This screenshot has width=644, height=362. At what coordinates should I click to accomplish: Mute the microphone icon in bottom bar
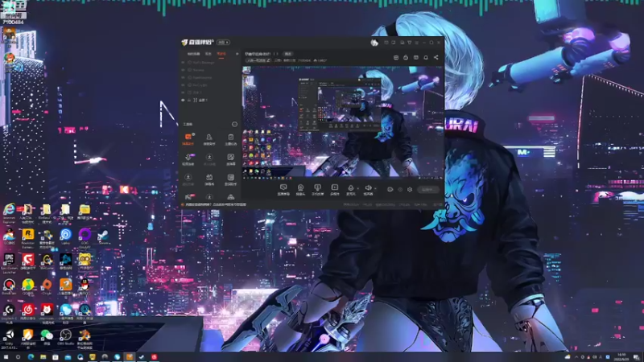click(351, 187)
